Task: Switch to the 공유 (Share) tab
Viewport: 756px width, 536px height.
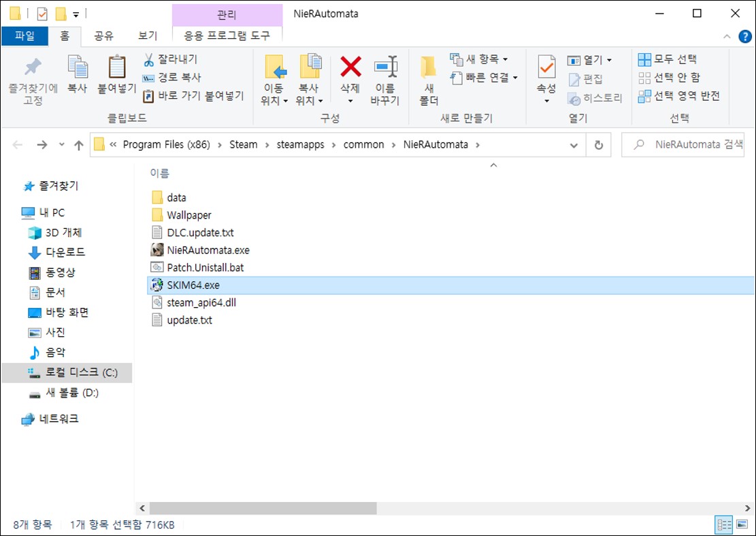Action: tap(103, 36)
